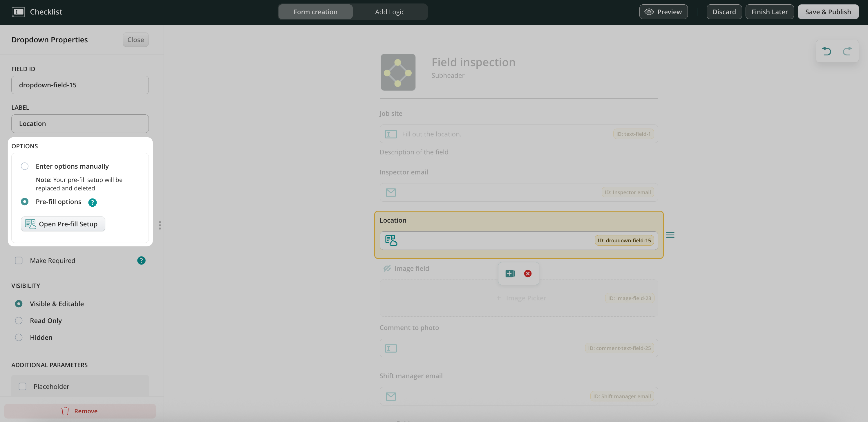Screen dimensions: 868x422
Task: Enable the Make Required checkbox
Action: (19, 261)
